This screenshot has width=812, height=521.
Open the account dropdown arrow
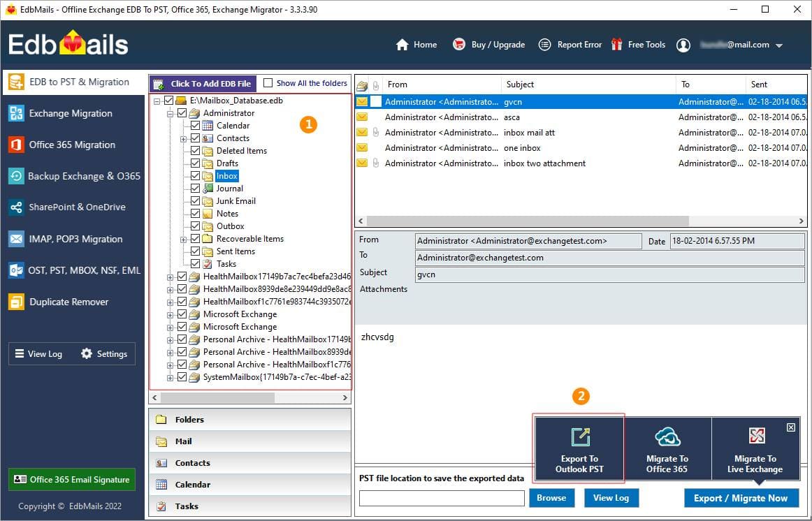pos(779,45)
